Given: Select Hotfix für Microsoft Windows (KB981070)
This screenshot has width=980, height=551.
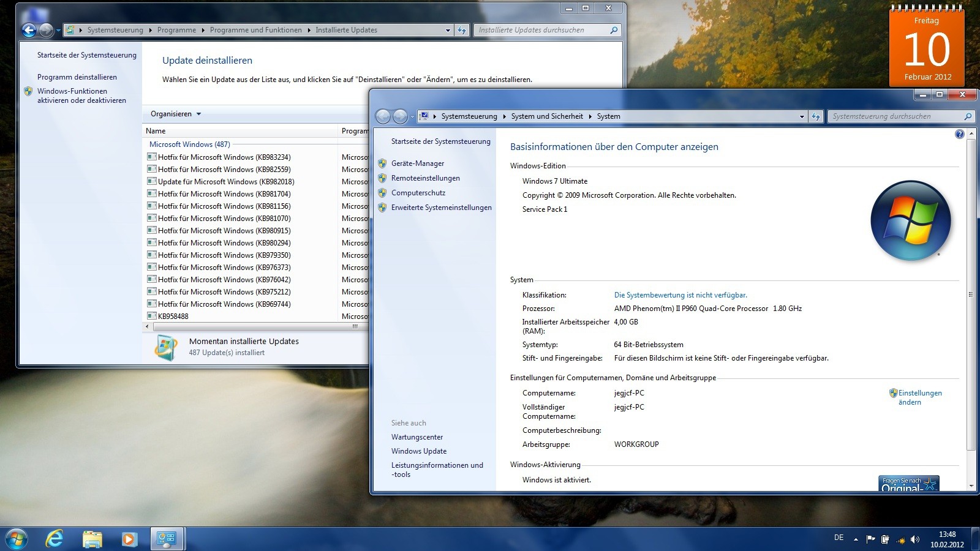Looking at the screenshot, I should tap(224, 219).
